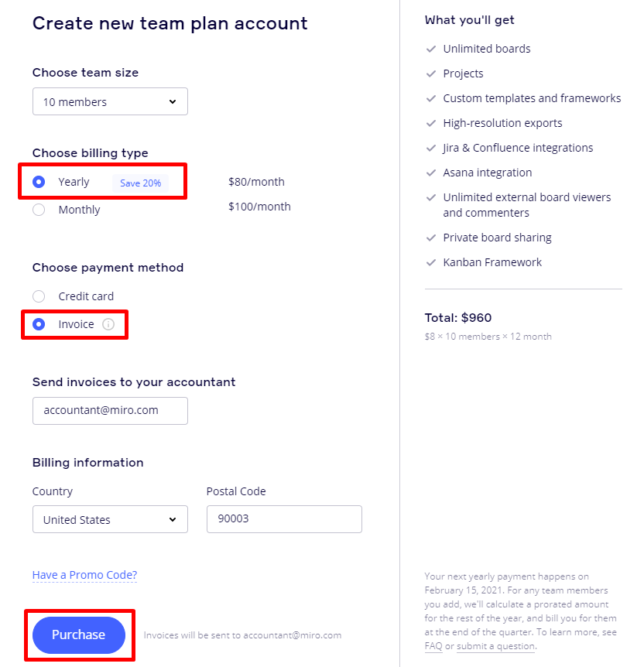Image resolution: width=644 pixels, height=667 pixels.
Task: Select the Monthly billing option
Action: (x=39, y=210)
